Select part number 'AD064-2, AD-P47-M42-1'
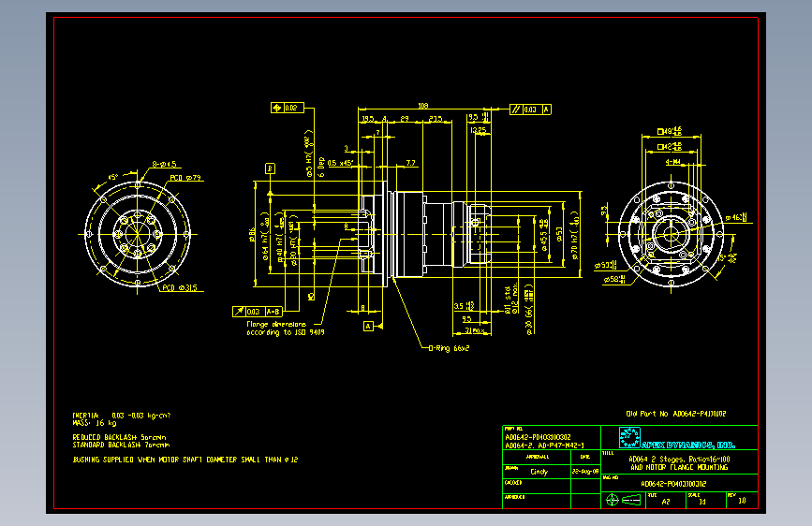The height and width of the screenshot is (526, 812). click(544, 446)
